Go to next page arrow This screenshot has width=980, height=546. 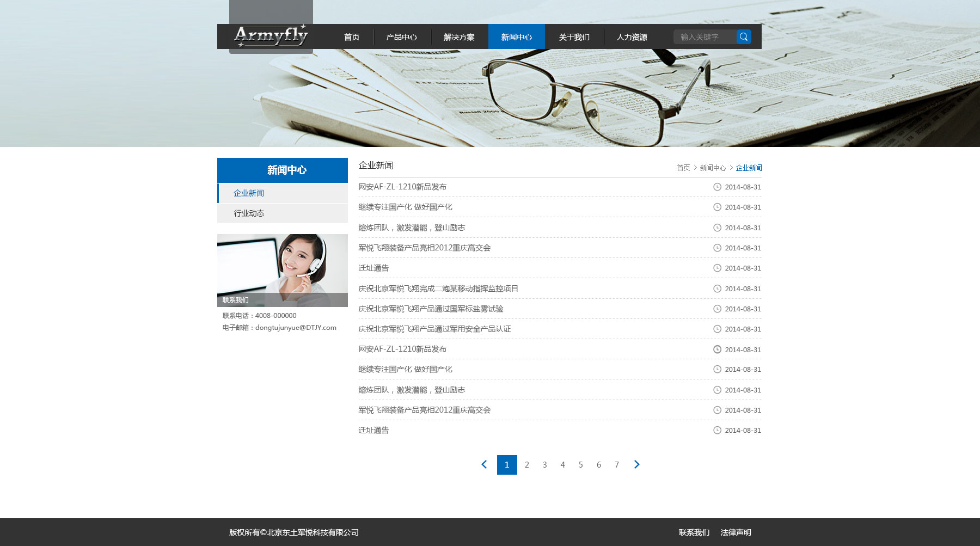(636, 464)
